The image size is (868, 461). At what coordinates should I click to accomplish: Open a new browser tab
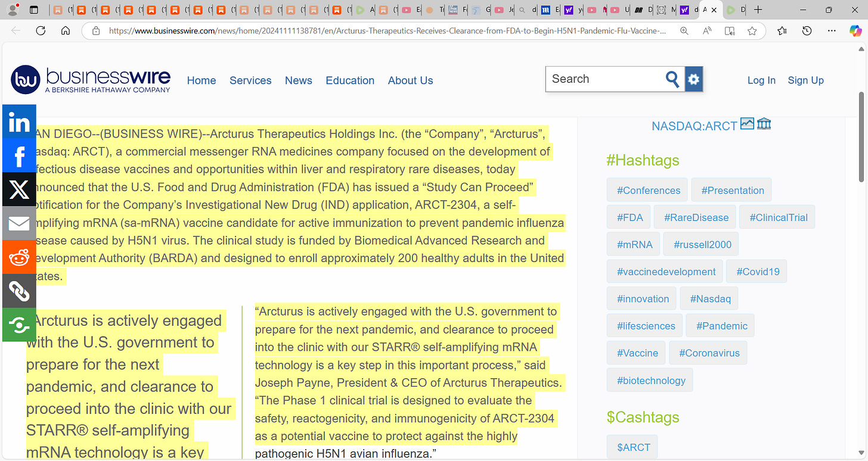(758, 10)
